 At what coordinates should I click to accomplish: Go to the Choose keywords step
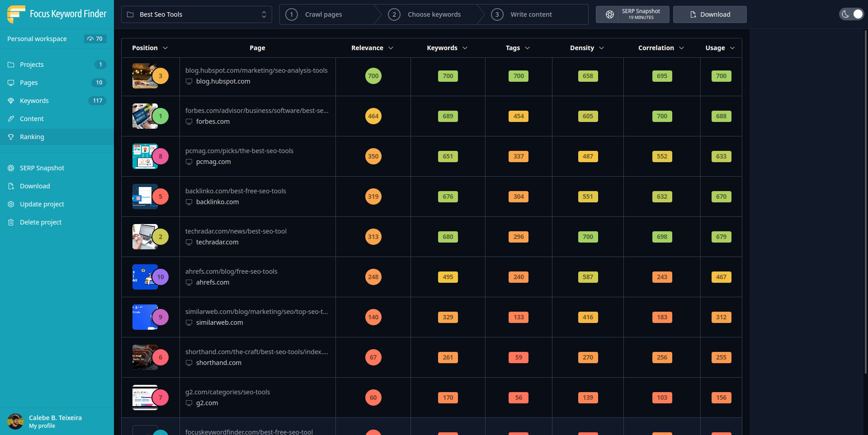(x=425, y=14)
